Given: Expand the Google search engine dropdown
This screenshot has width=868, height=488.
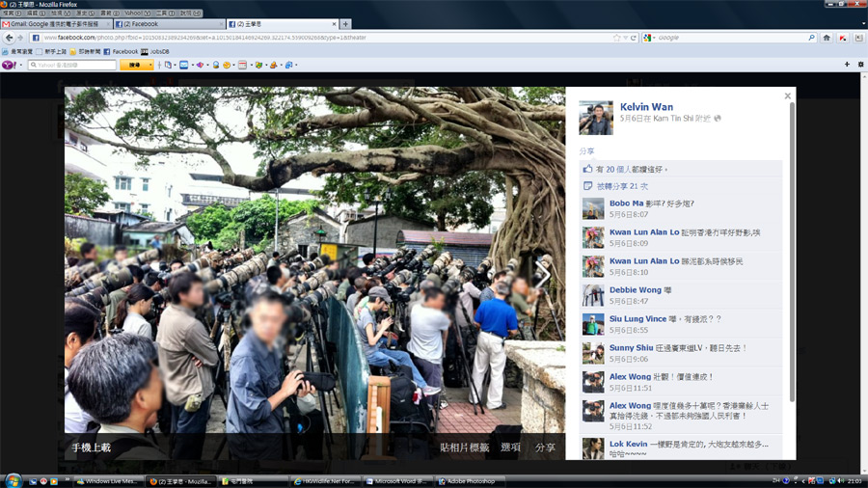Looking at the screenshot, I should [x=651, y=38].
